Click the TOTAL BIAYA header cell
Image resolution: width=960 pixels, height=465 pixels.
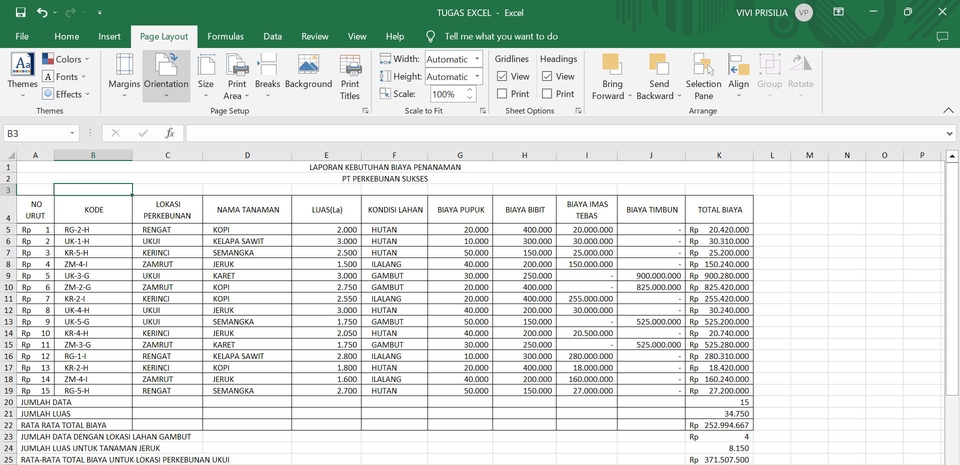click(719, 209)
